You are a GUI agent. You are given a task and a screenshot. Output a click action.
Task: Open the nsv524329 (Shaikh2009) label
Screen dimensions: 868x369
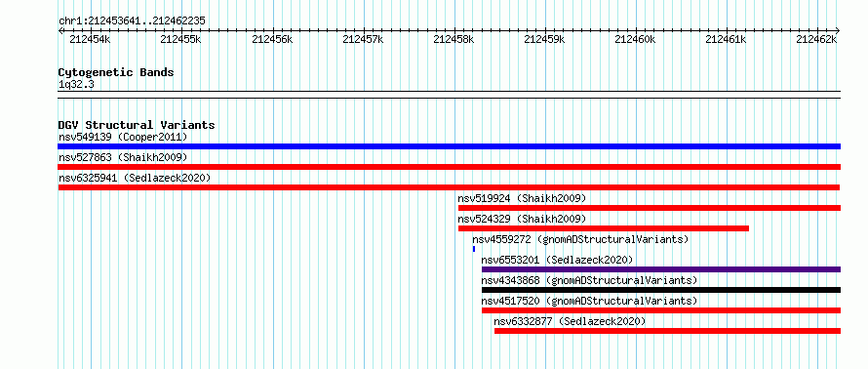(x=522, y=219)
